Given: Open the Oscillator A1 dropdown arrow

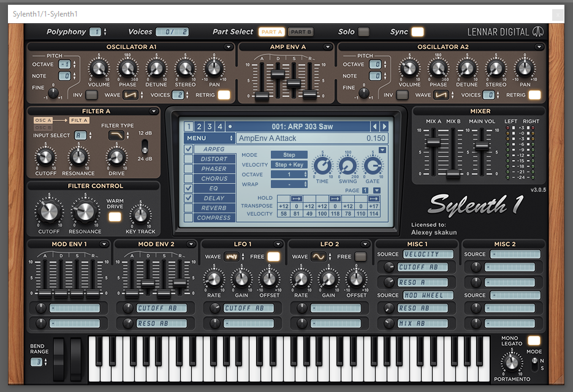Looking at the screenshot, I should 229,47.
